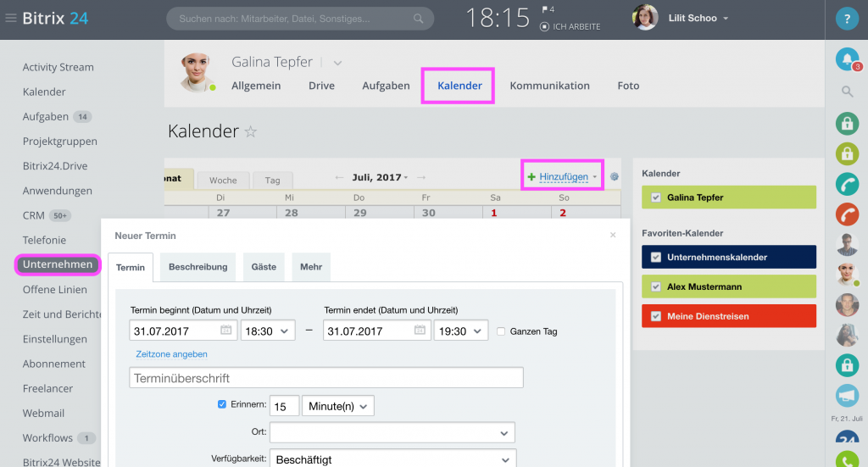Click the reminder value field showing 15

(x=284, y=406)
